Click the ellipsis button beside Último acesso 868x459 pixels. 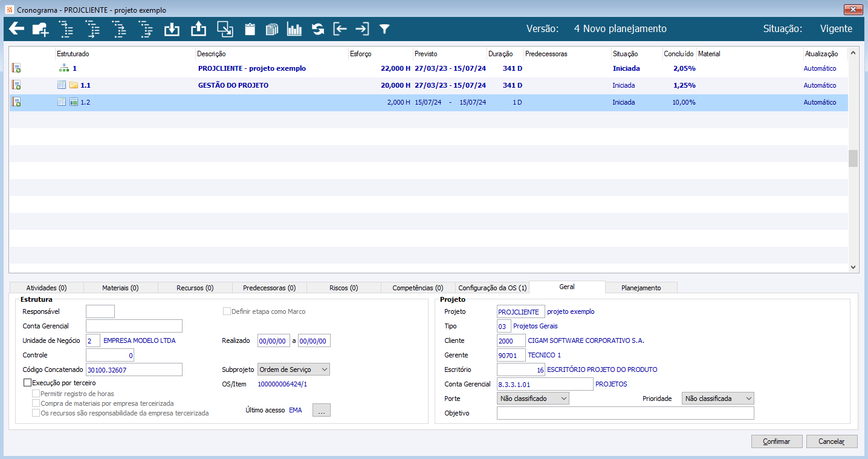[x=322, y=410]
